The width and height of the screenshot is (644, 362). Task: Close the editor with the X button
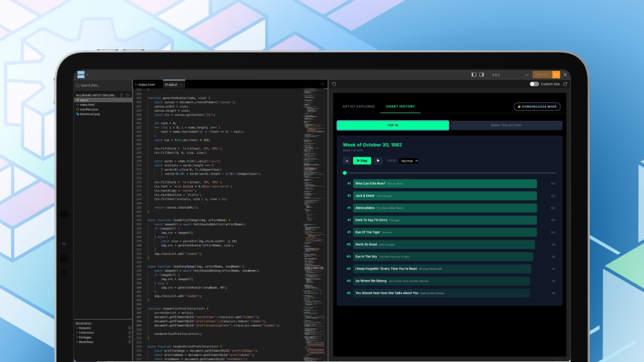pos(565,74)
